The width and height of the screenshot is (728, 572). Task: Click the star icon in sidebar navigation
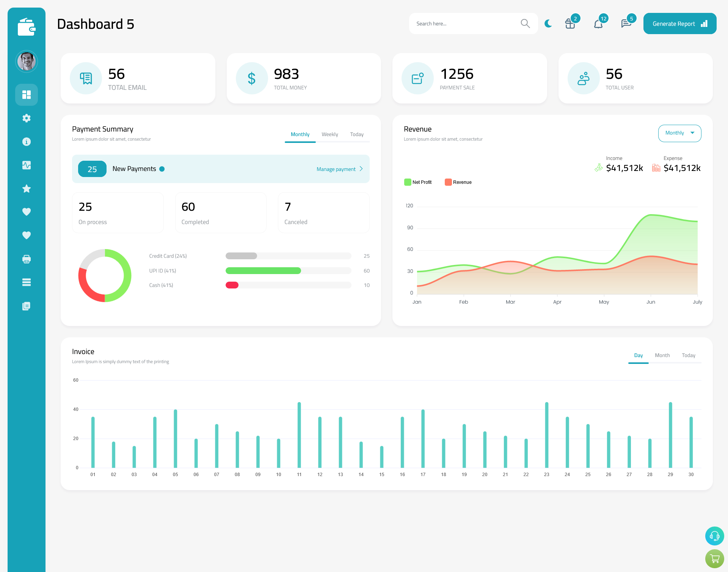26,188
